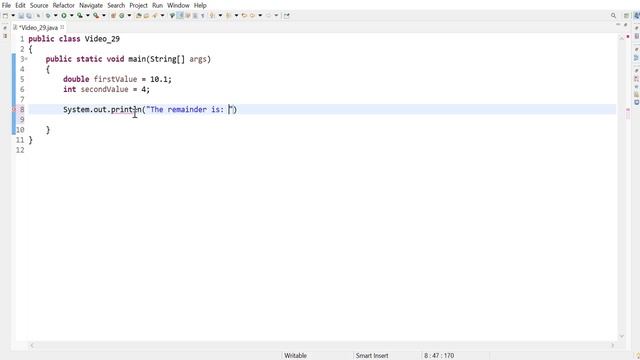Open the File menu
The image size is (640, 360).
click(x=6, y=5)
